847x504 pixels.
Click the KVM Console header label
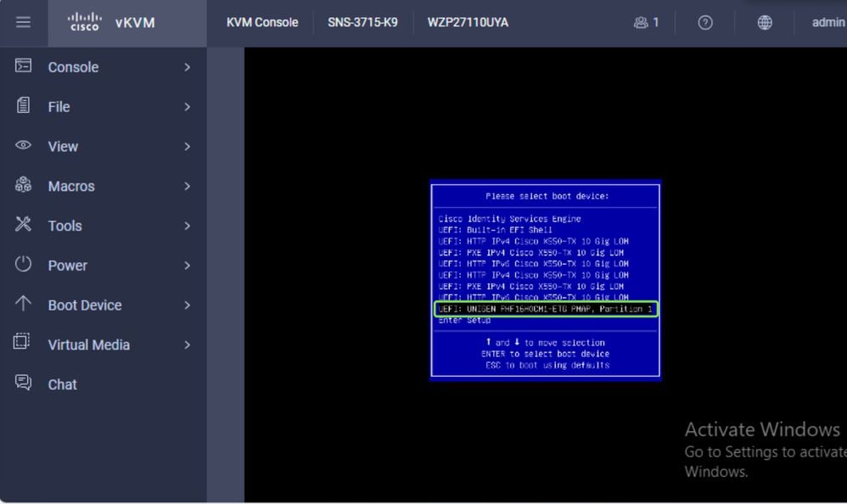262,23
